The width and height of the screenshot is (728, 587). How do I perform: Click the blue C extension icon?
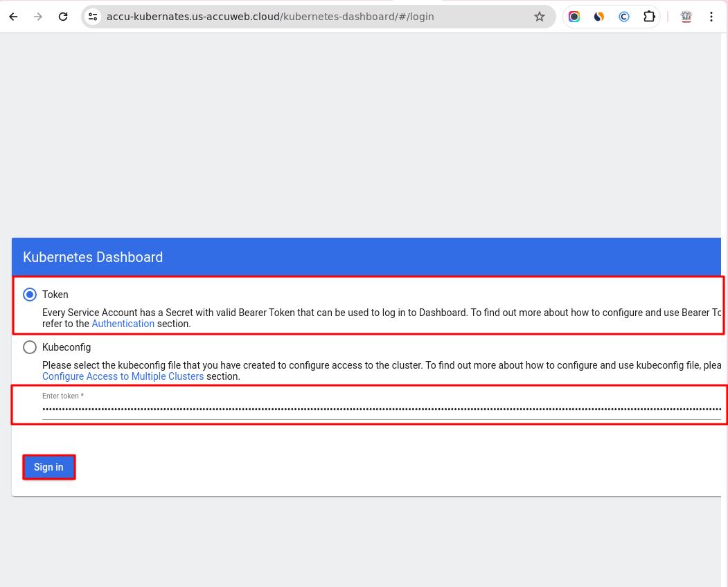(624, 17)
